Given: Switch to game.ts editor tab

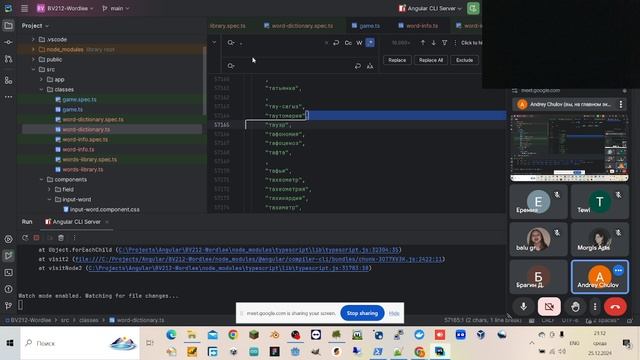Looking at the screenshot, I should point(366,26).
